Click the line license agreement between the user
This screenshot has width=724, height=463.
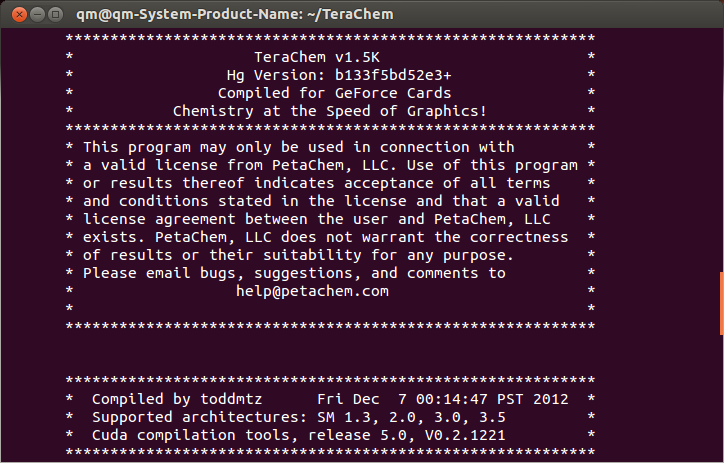(317, 219)
